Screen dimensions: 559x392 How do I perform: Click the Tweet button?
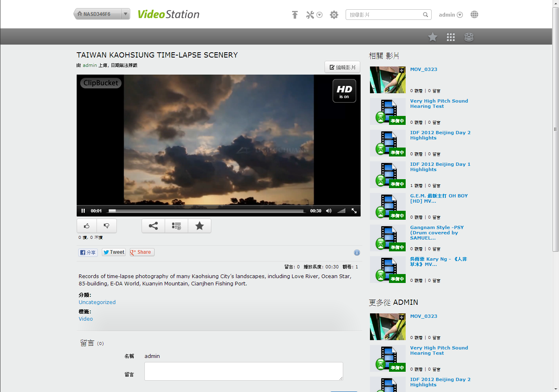click(114, 252)
